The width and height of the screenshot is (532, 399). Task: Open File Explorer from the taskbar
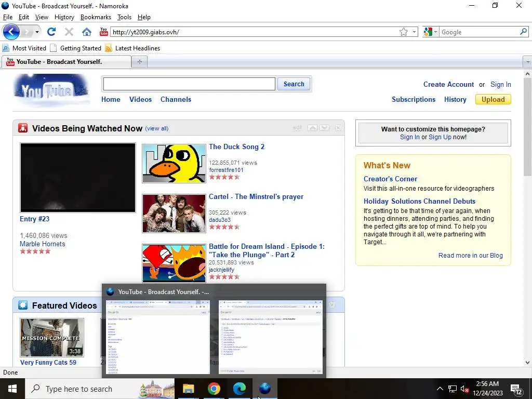point(188,389)
